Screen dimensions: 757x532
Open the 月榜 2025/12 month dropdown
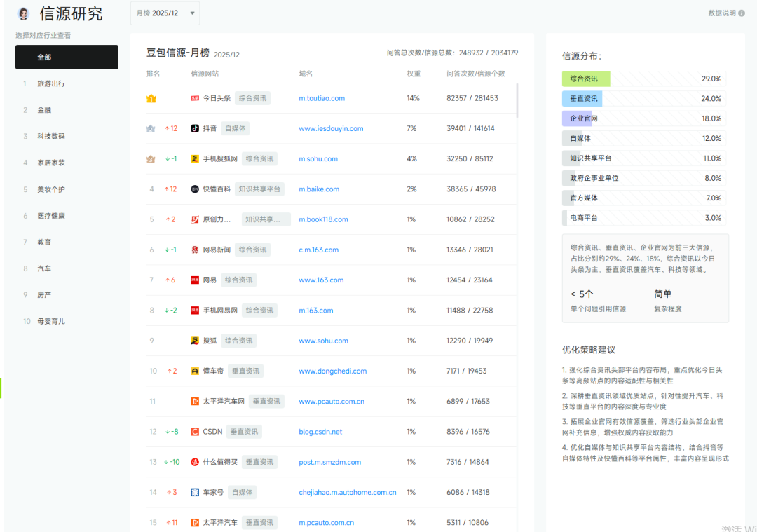point(165,13)
